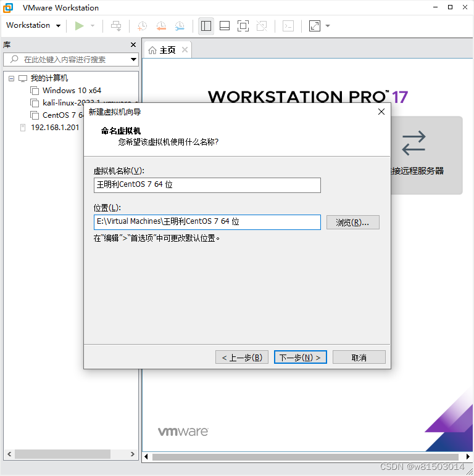Click the connect to remote server arrows icon
Image resolution: width=474 pixels, height=476 pixels.
coord(414,143)
